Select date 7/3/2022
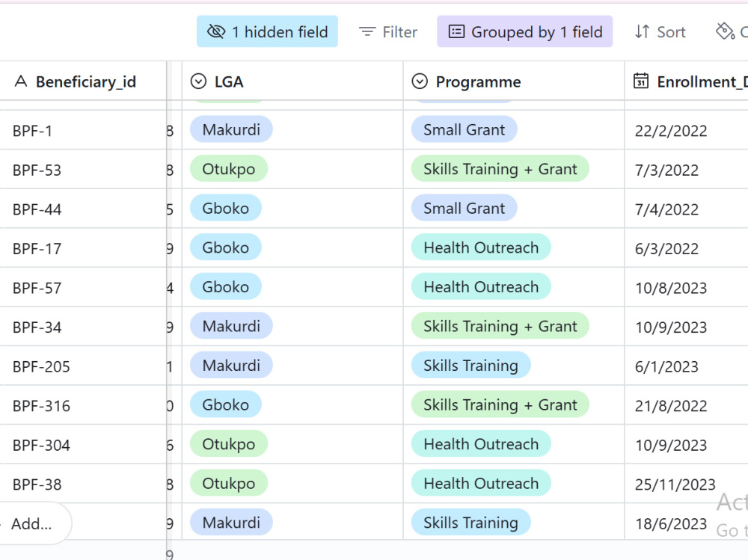Viewport: 748px width, 560px height. point(666,170)
